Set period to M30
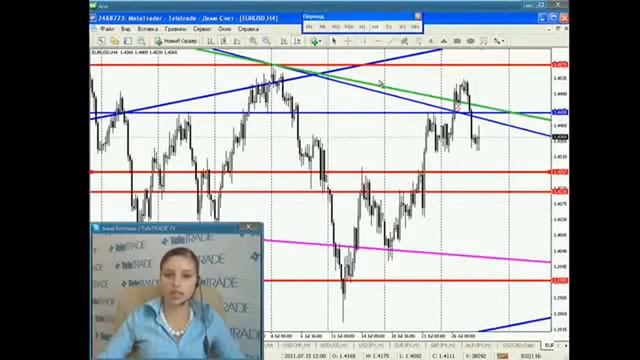 tap(349, 27)
